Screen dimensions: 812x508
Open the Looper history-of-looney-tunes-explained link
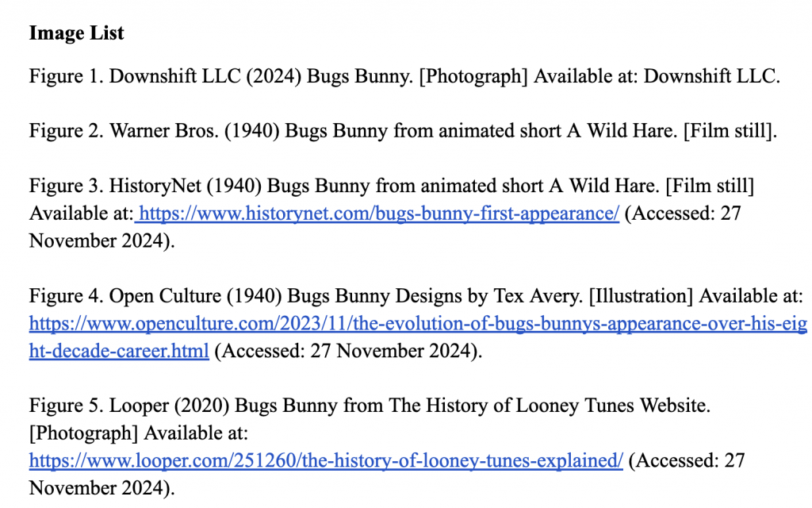click(326, 460)
